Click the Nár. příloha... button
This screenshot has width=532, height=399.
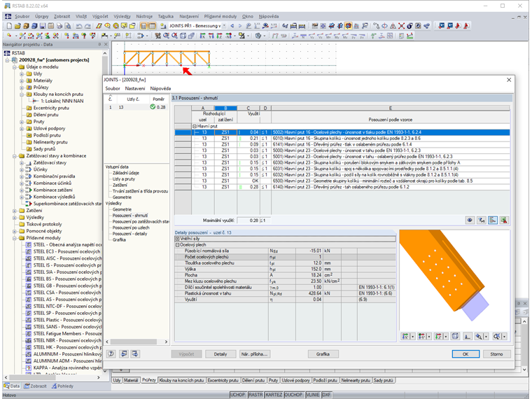point(255,354)
